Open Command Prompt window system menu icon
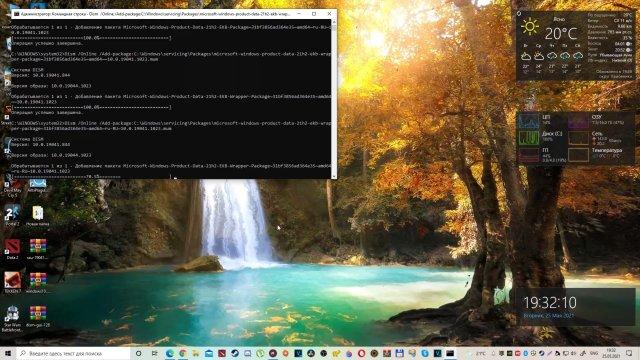 16,14
